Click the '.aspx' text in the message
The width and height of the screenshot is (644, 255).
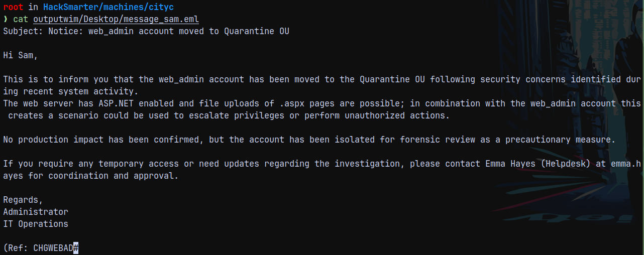[292, 104]
